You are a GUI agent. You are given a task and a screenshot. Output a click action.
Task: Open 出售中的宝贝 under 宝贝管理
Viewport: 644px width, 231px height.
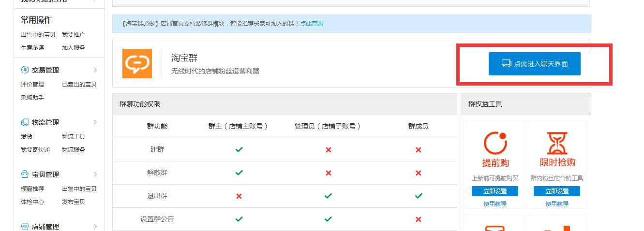79,189
